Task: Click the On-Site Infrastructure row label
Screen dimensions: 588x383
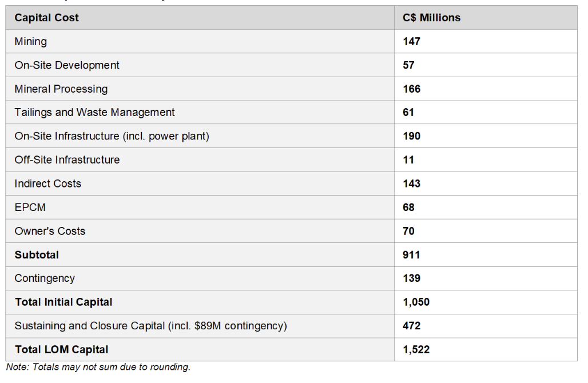Action: [112, 136]
